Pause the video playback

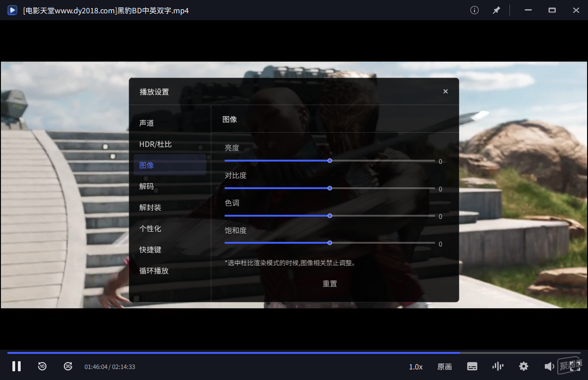(17, 366)
